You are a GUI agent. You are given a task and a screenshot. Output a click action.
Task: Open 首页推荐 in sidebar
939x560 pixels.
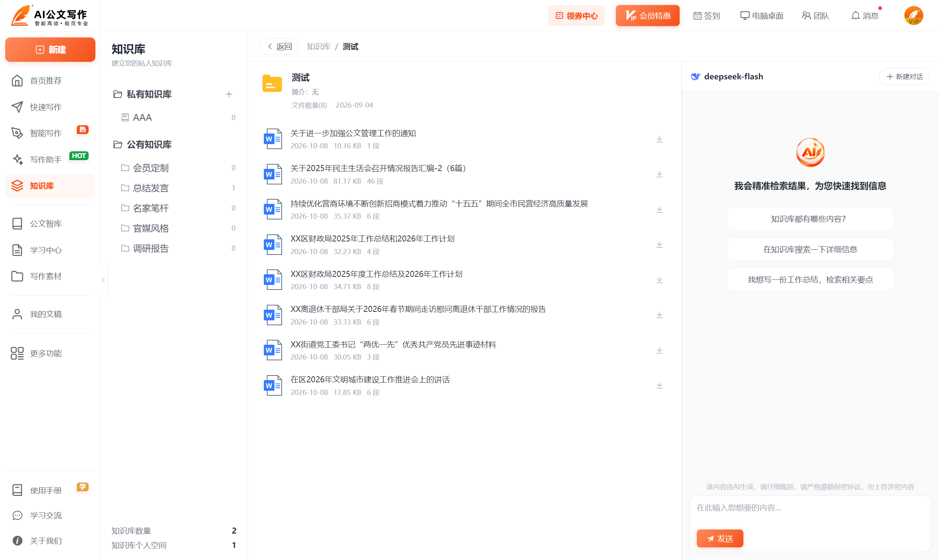pyautogui.click(x=50, y=80)
